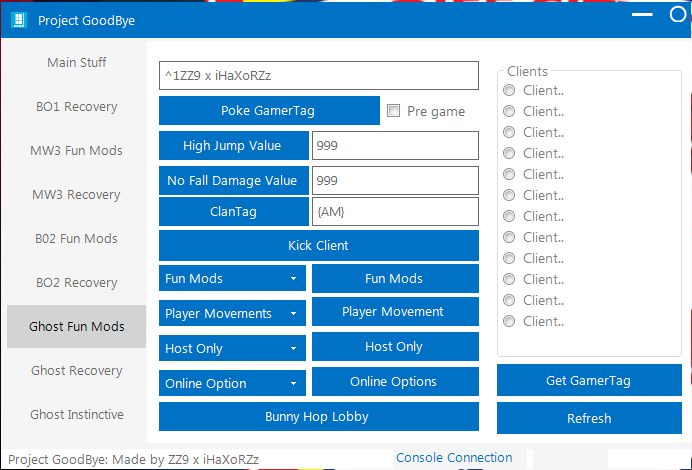Click the Project GoodBye app icon
The height and width of the screenshot is (470, 692).
tap(18, 20)
